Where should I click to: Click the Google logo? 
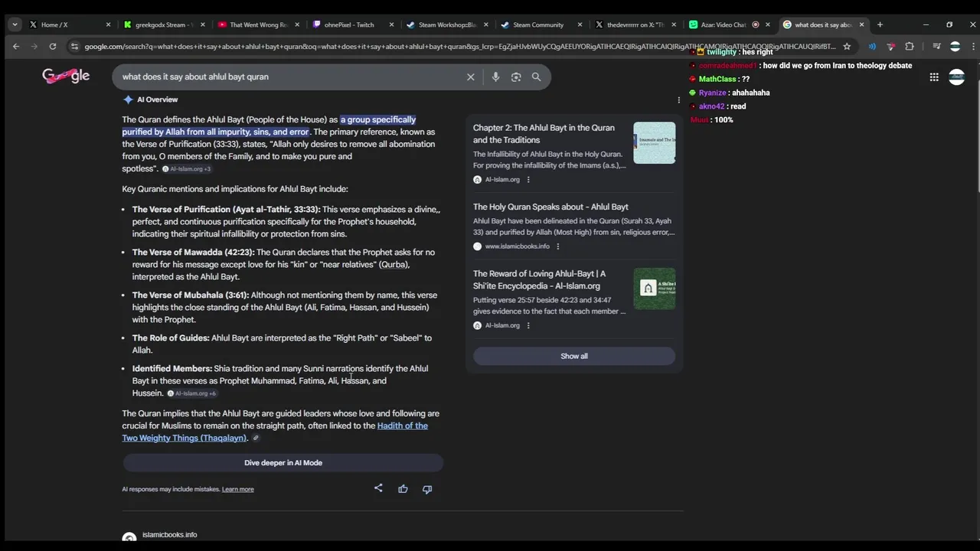(66, 76)
